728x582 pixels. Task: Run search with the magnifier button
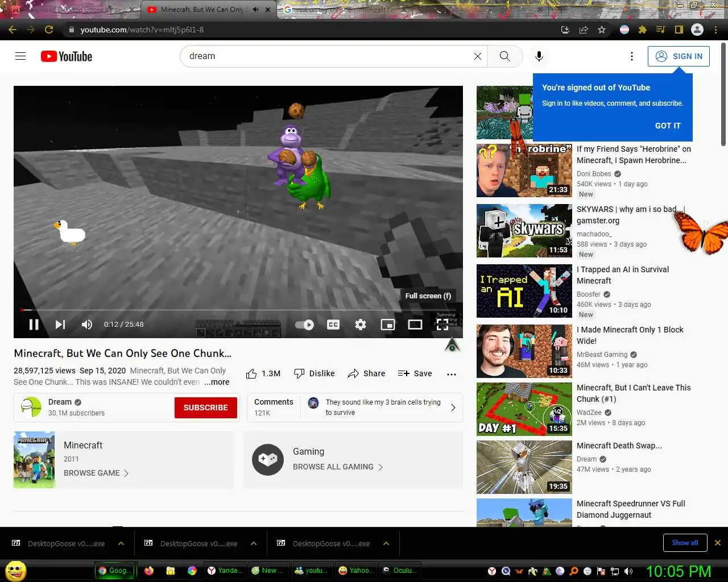[x=504, y=56]
